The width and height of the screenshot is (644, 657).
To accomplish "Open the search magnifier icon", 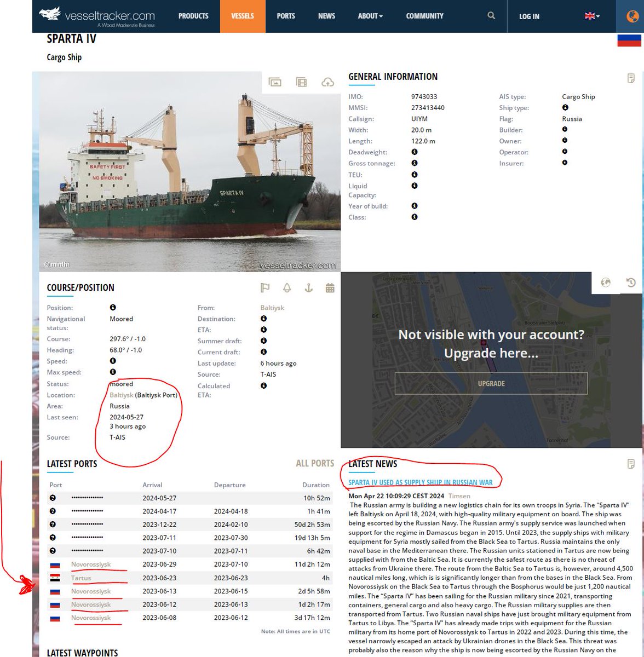I will 491,16.
